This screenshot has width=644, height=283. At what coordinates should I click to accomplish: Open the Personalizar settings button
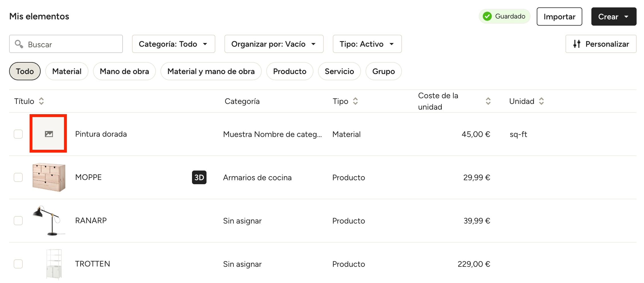click(601, 44)
